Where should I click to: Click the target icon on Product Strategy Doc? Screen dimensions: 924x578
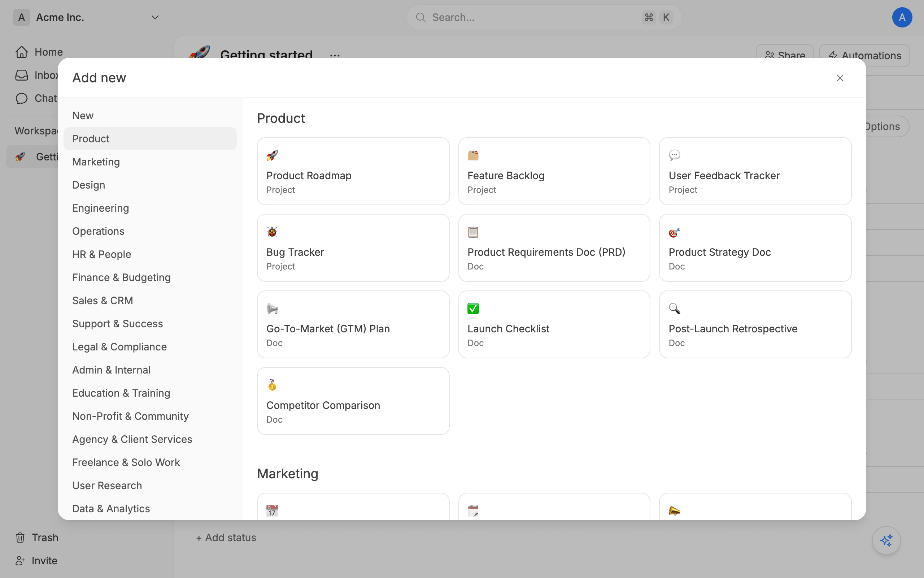[674, 232]
